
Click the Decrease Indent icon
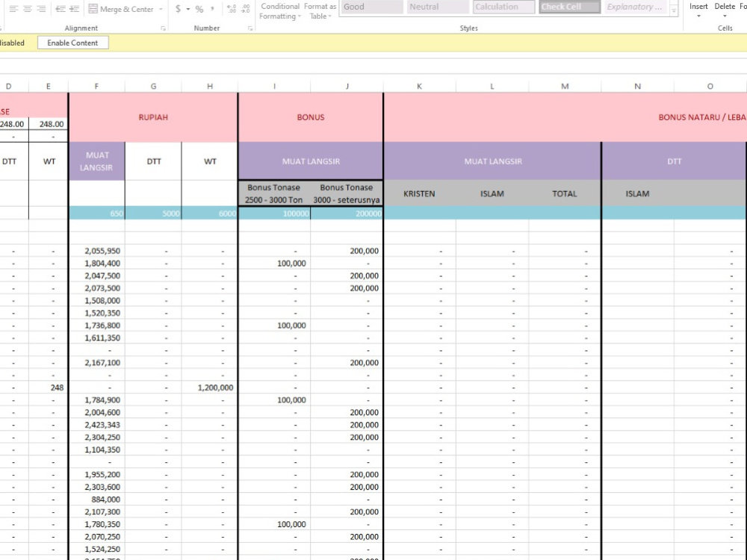(x=61, y=9)
